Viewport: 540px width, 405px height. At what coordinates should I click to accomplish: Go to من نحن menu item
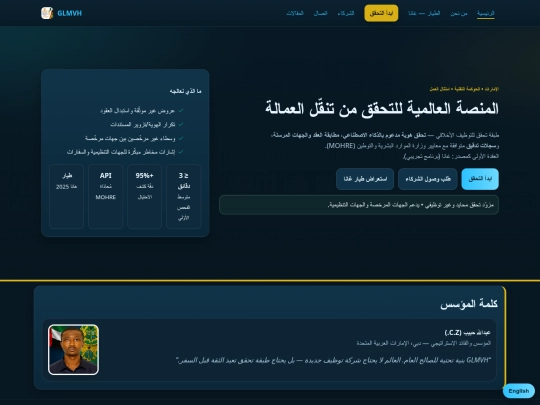[x=459, y=13]
